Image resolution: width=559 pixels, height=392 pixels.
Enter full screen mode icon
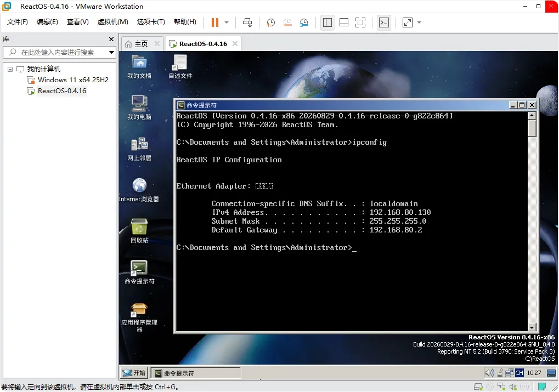[360, 22]
